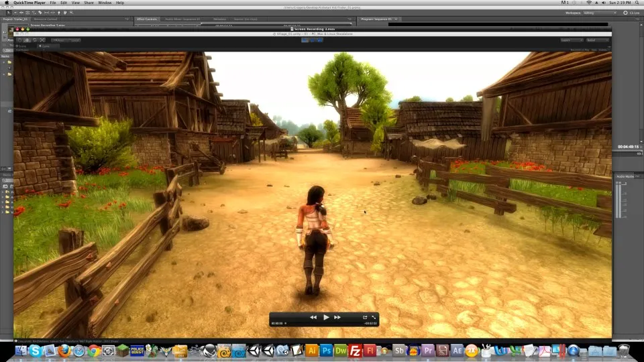Open the View menu
This screenshot has width=644, height=362.
[76, 3]
